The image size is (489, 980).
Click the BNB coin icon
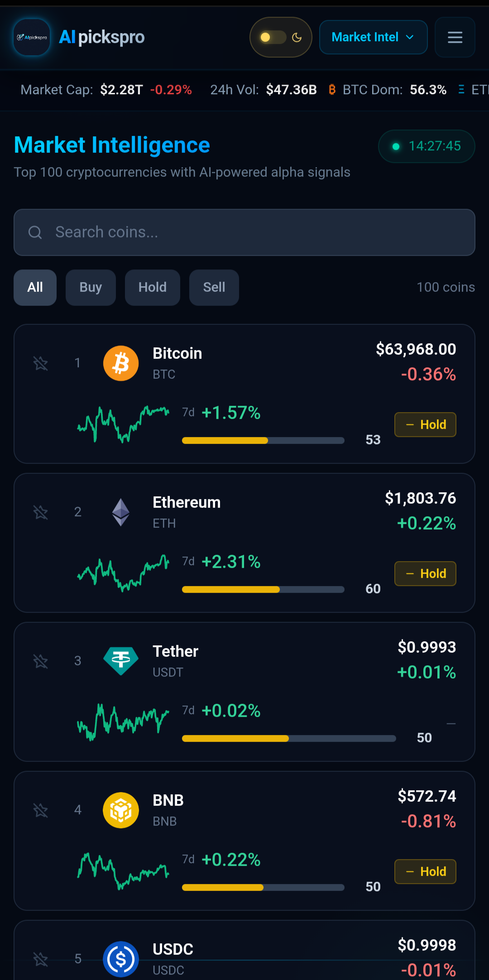121,810
